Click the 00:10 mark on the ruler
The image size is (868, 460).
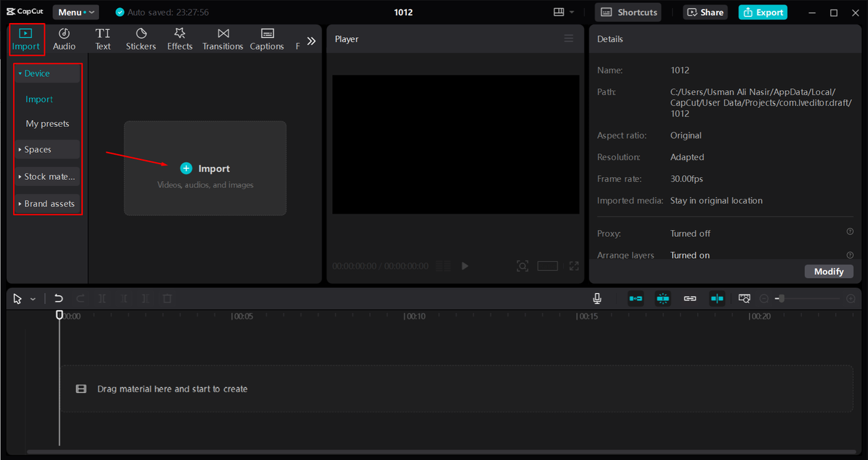click(414, 316)
